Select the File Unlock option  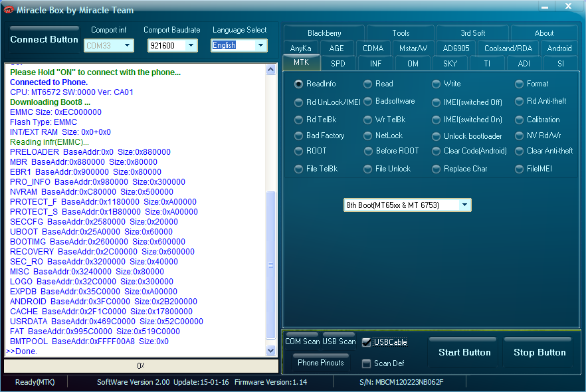(x=368, y=169)
